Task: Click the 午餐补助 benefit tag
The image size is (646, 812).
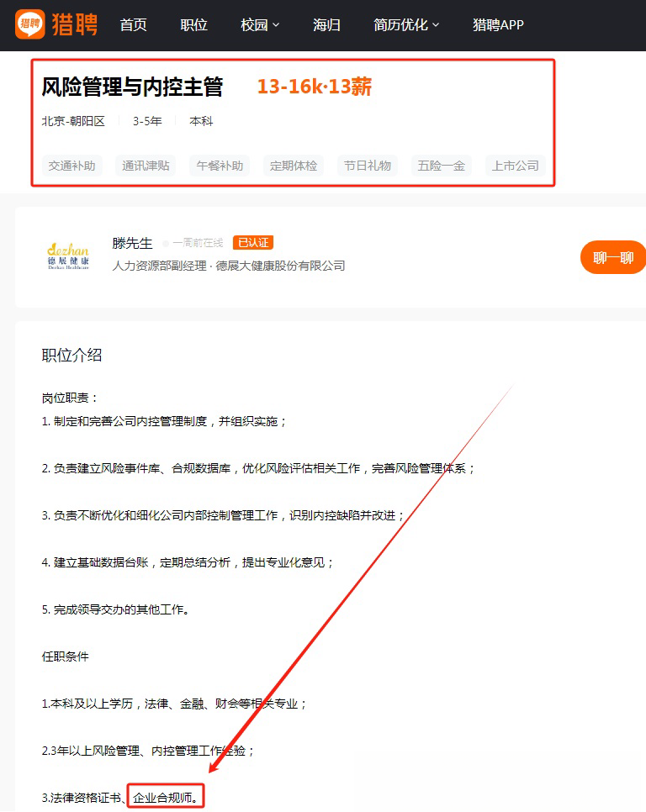Action: coord(220,166)
